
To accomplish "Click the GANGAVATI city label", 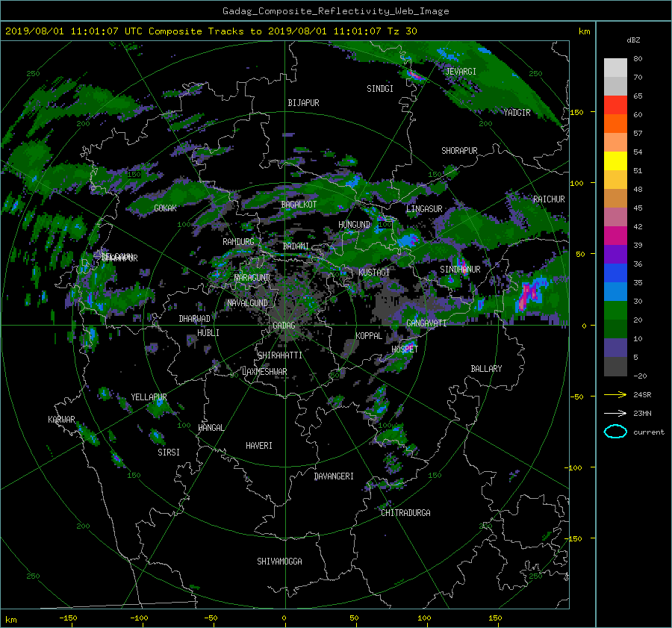I will click(x=426, y=323).
